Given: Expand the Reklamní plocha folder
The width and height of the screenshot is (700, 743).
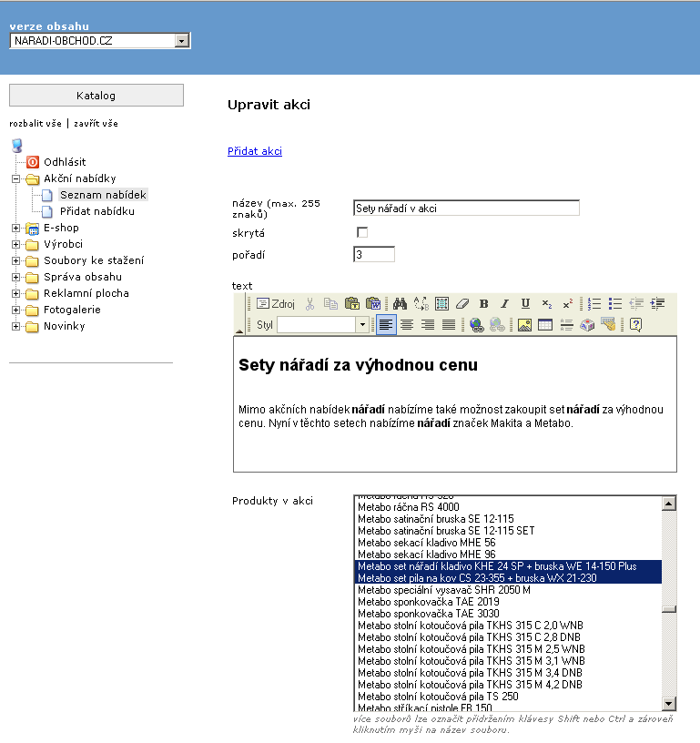Looking at the screenshot, I should pyautogui.click(x=16, y=294).
